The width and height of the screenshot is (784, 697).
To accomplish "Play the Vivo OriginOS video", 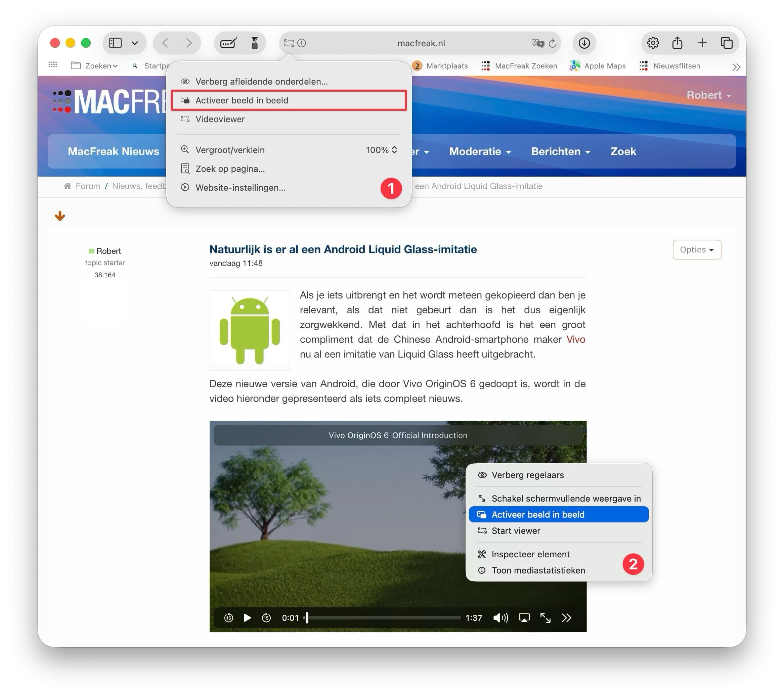I will click(248, 618).
